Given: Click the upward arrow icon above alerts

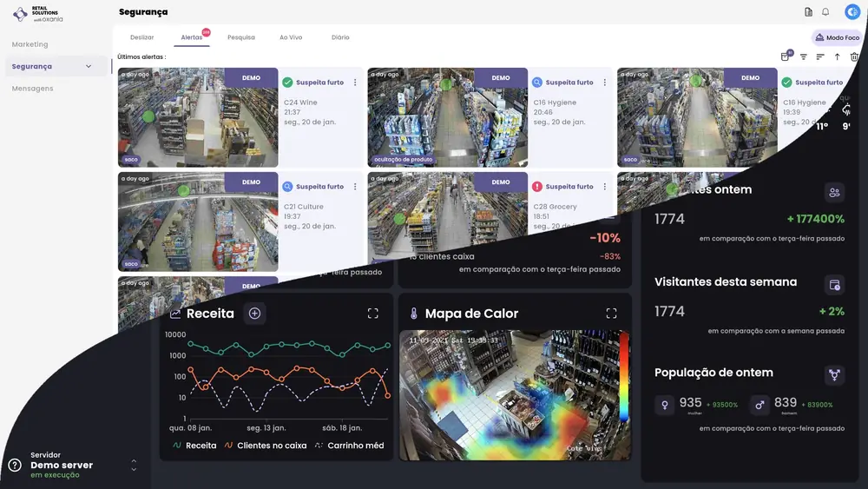Looking at the screenshot, I should (x=837, y=56).
